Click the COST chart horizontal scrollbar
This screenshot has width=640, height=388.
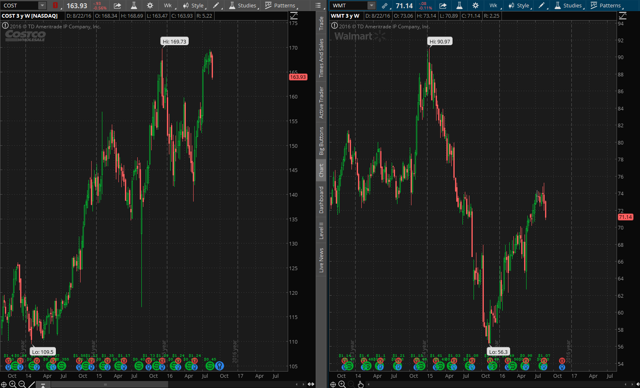click(109, 384)
